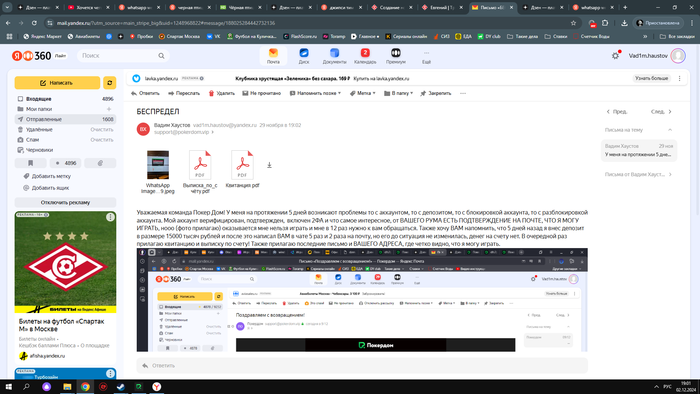Go to previous message with Пред.

pos(617,112)
